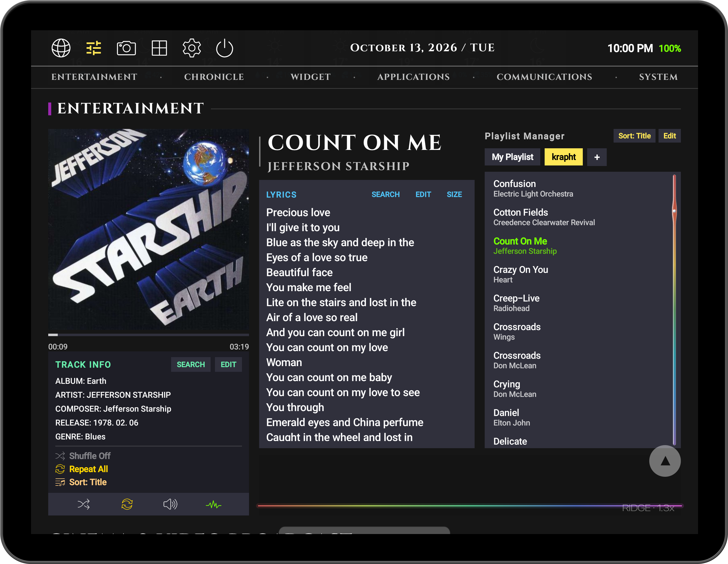Click Edit button in Playlist Manager
The width and height of the screenshot is (728, 564).
pos(669,136)
